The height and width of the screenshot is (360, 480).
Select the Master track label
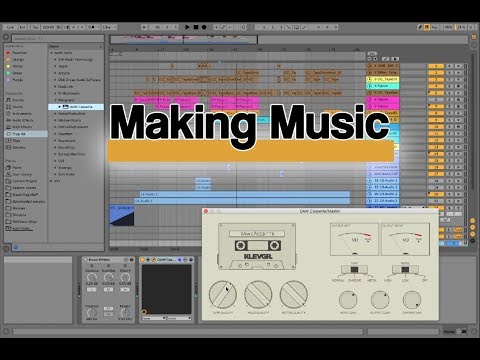click(450, 332)
